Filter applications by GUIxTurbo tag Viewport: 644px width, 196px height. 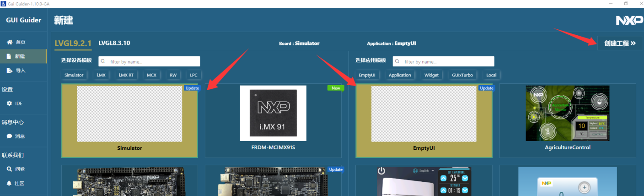click(x=462, y=75)
